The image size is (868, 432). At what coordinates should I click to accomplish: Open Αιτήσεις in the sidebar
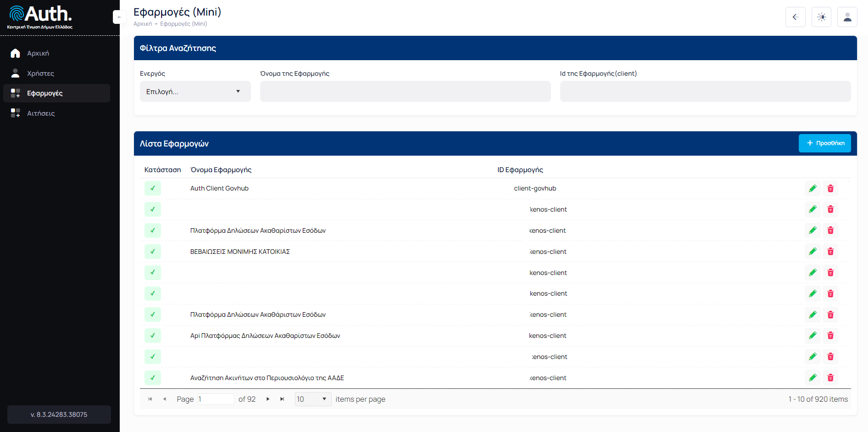[56, 113]
